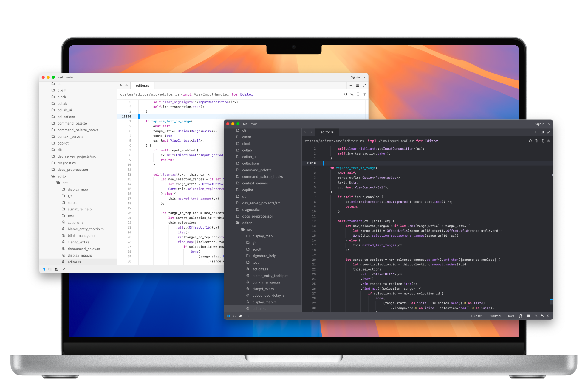The width and height of the screenshot is (588, 382).
Task: Select editor.rs tab in active editor
Action: coord(327,132)
